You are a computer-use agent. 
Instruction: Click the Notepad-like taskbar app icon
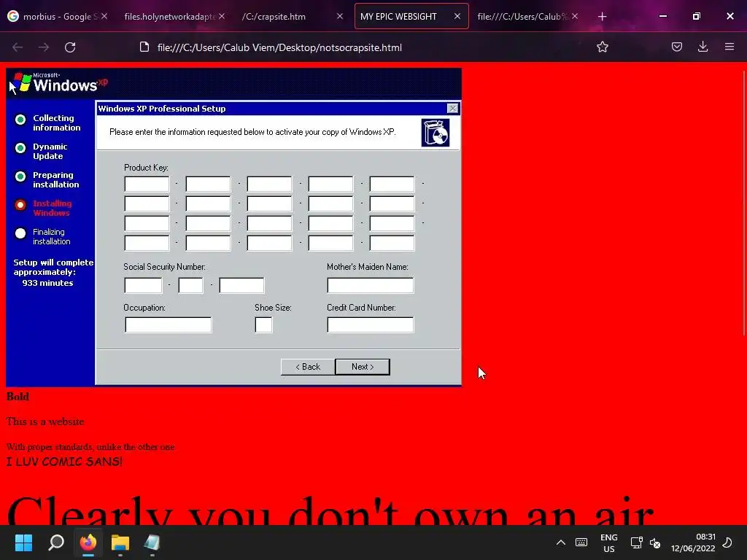click(x=152, y=542)
